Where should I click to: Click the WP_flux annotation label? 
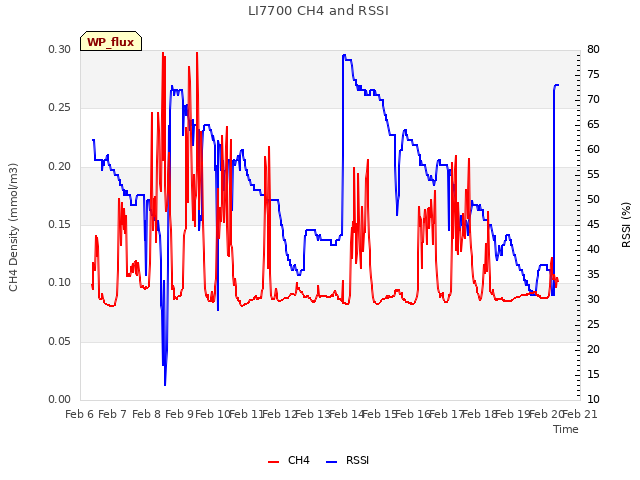[111, 42]
